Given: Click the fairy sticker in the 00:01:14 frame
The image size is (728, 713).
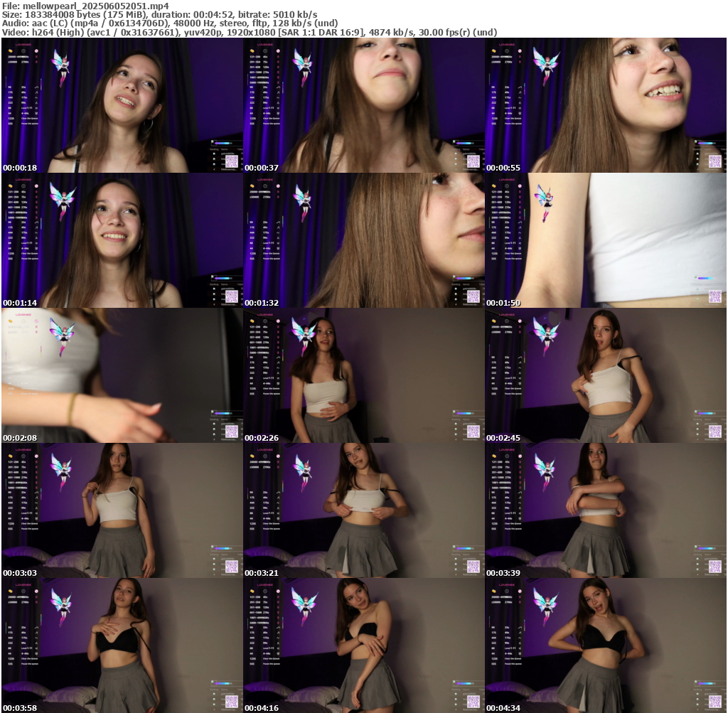Looking at the screenshot, I should click(x=60, y=199).
